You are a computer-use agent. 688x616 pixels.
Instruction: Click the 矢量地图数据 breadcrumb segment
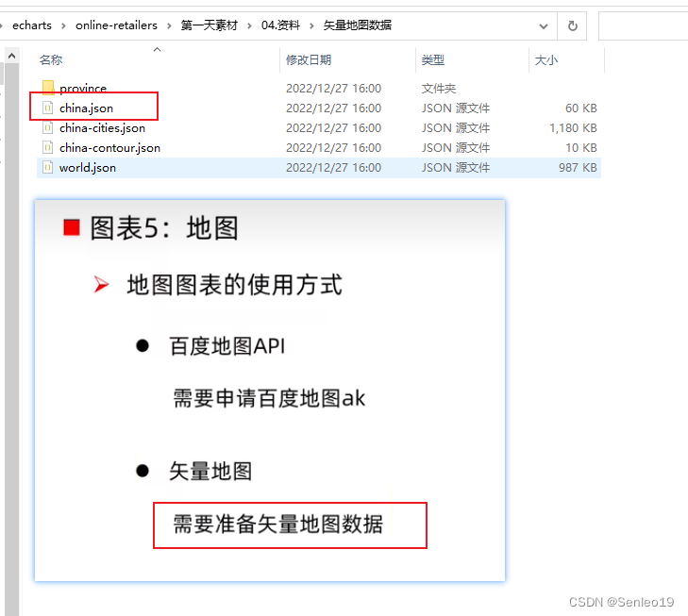(357, 25)
